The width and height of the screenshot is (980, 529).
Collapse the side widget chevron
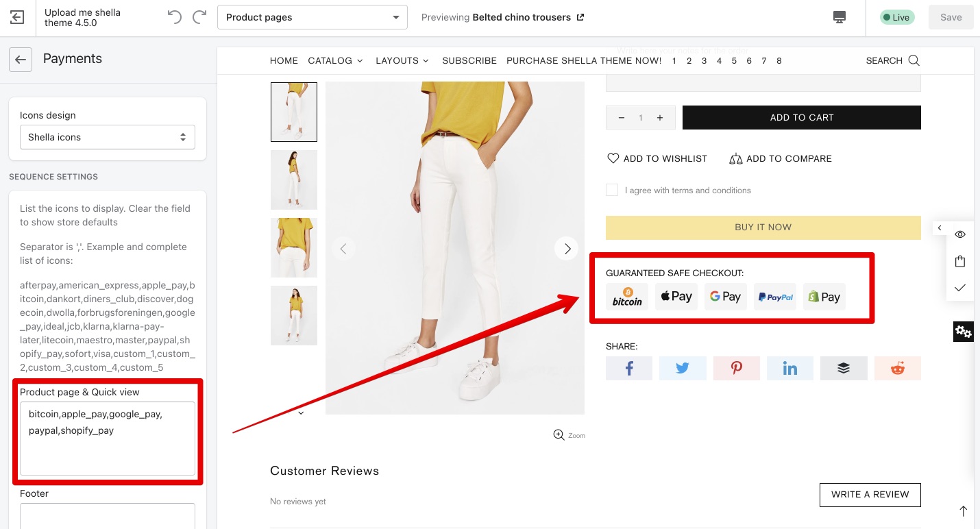tap(940, 228)
